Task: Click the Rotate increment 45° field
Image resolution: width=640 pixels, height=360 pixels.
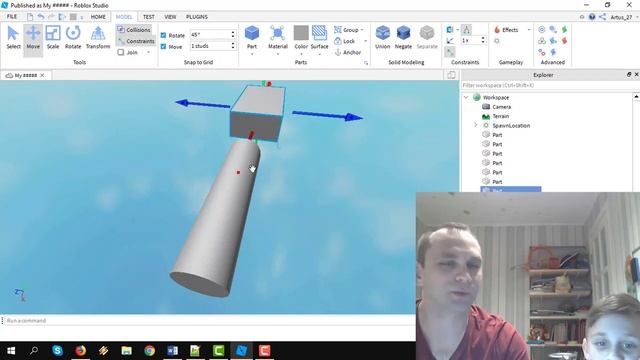Action: pyautogui.click(x=210, y=35)
